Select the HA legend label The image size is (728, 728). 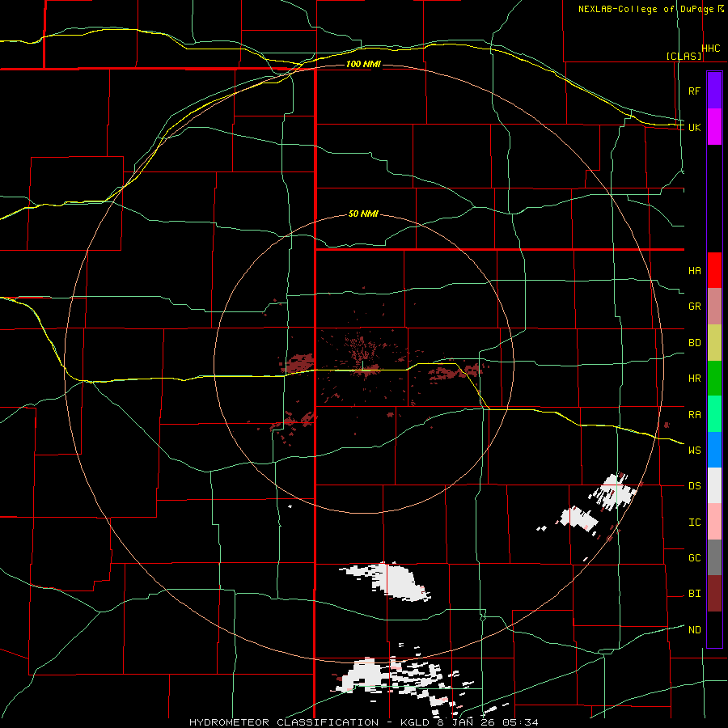[694, 271]
